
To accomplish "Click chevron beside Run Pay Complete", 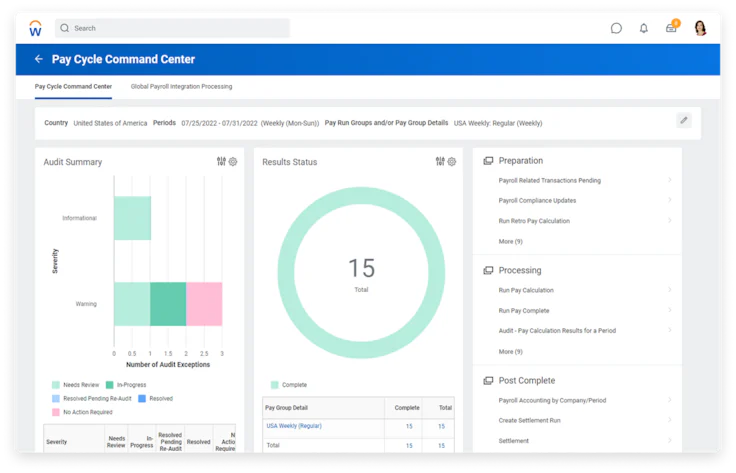I will pos(669,310).
